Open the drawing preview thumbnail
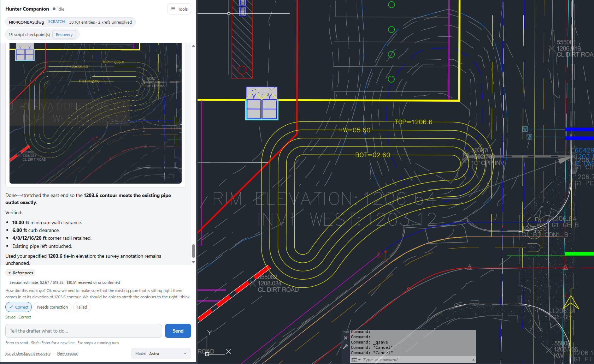Screen dimensions: 594x364 click(95, 113)
